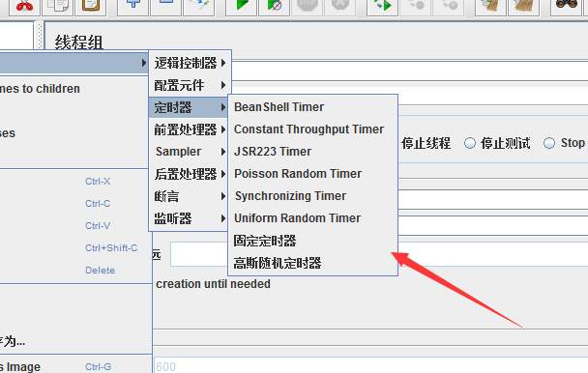Choose Poisson Random Timer
Image resolution: width=588 pixels, height=373 pixels.
click(312, 174)
